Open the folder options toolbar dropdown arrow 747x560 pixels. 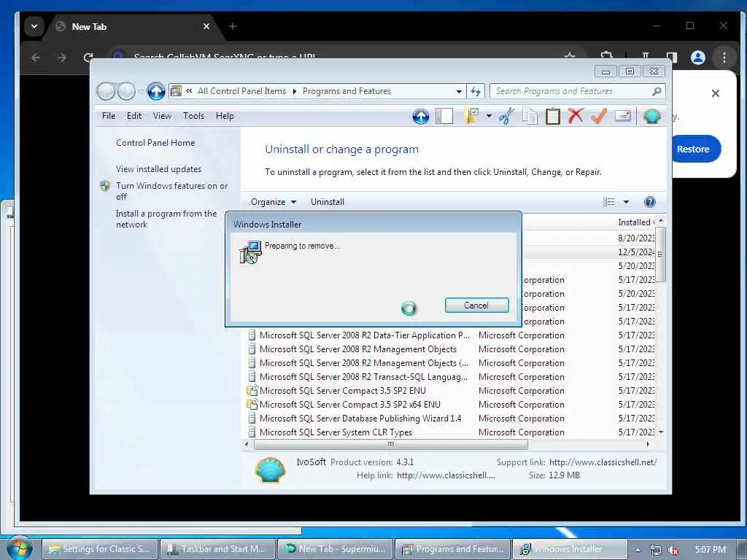pyautogui.click(x=489, y=116)
